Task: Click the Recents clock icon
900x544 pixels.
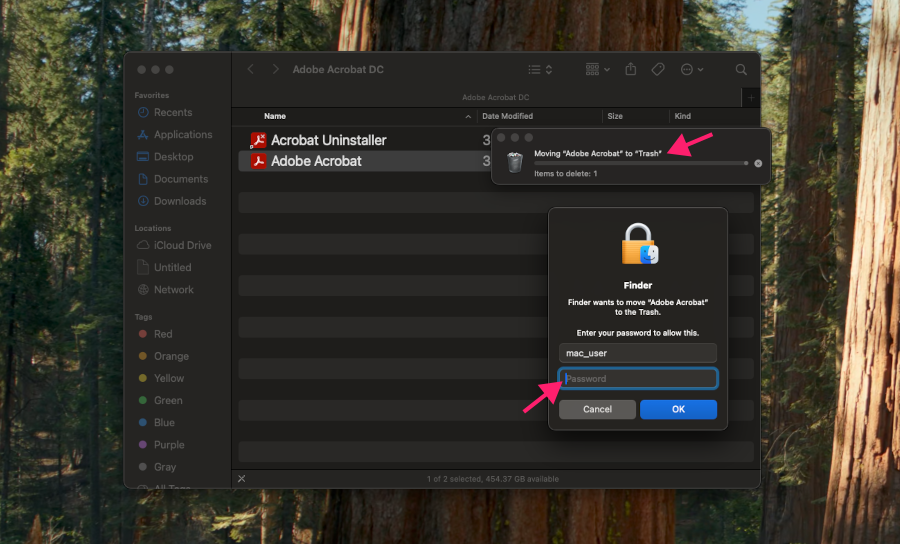Action: coord(143,112)
